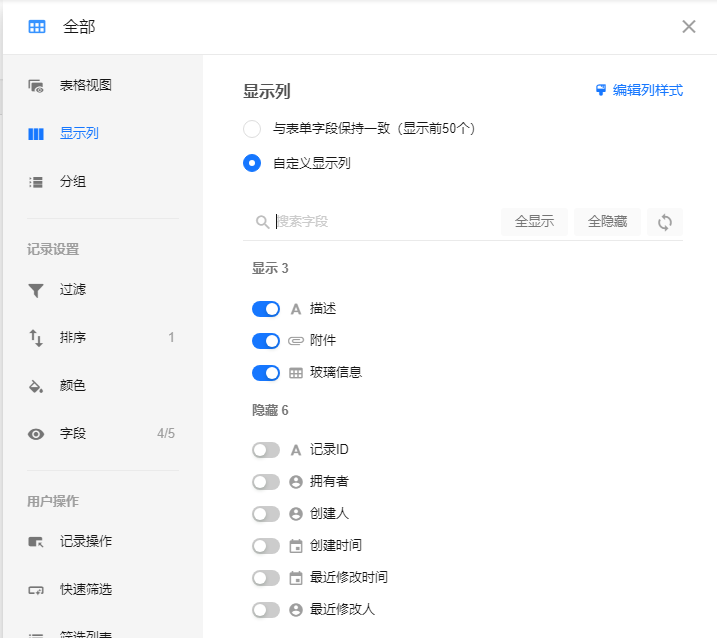Click the person icon beside 最近修改人
The image size is (717, 638).
(x=296, y=610)
